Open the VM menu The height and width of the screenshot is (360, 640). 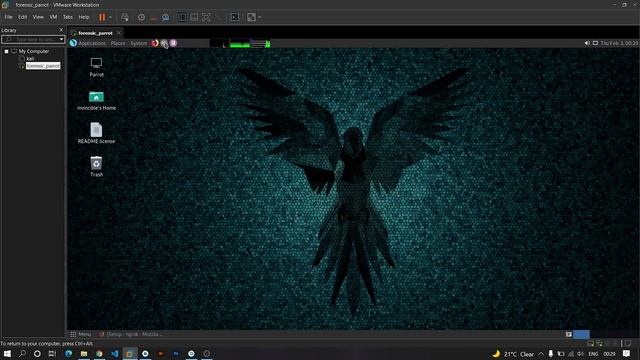53,17
